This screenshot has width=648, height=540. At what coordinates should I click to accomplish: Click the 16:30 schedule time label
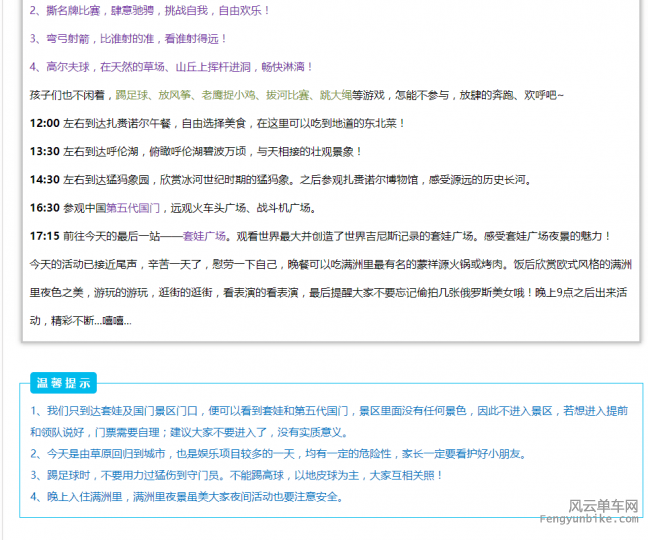pyautogui.click(x=45, y=208)
